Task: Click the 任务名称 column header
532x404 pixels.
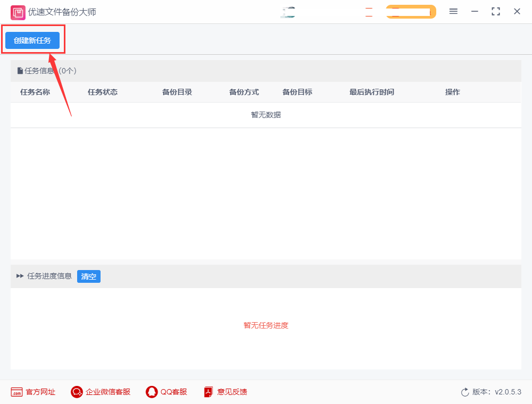Action: pos(35,92)
